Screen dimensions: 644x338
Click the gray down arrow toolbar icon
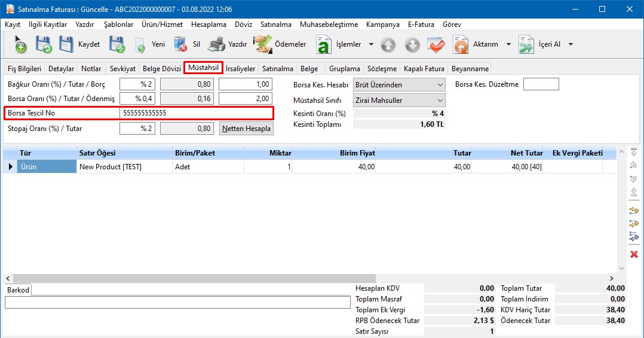(412, 45)
